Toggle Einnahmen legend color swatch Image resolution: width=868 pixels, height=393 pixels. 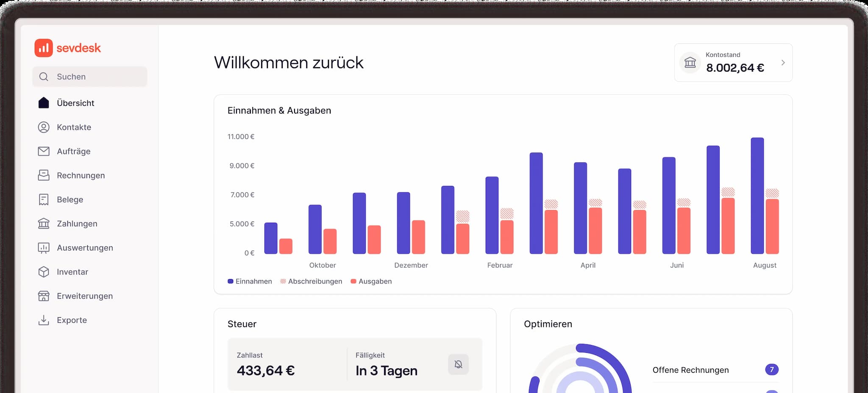tap(231, 281)
